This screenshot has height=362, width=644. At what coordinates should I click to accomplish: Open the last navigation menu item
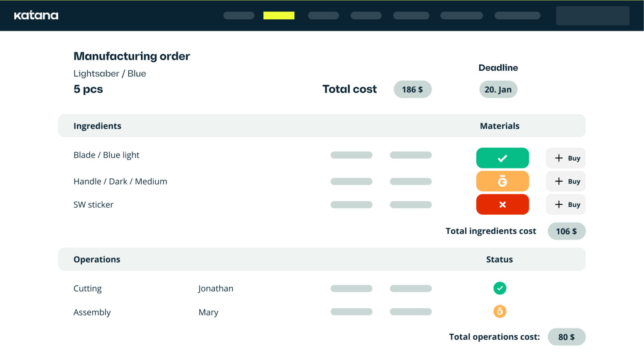click(517, 16)
